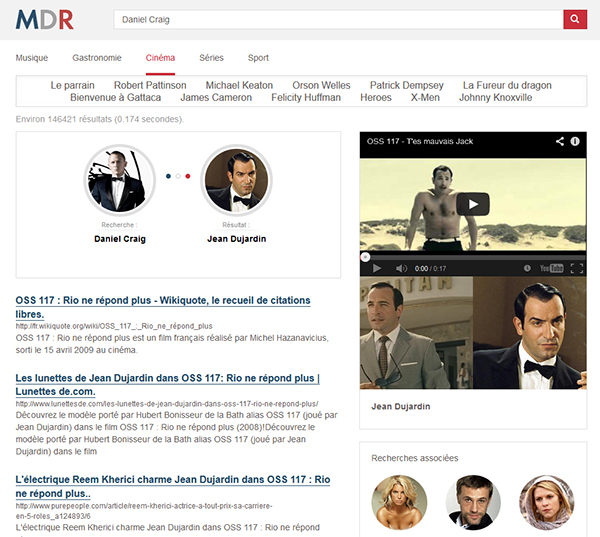The height and width of the screenshot is (537, 600).
Task: Click the Felicity Huffman suggestion
Action: tap(306, 97)
